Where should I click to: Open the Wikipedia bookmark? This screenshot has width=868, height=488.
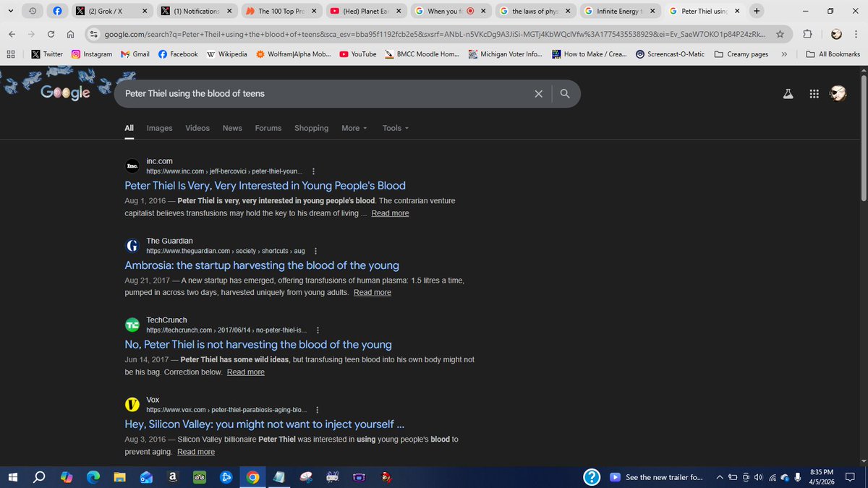(x=226, y=54)
